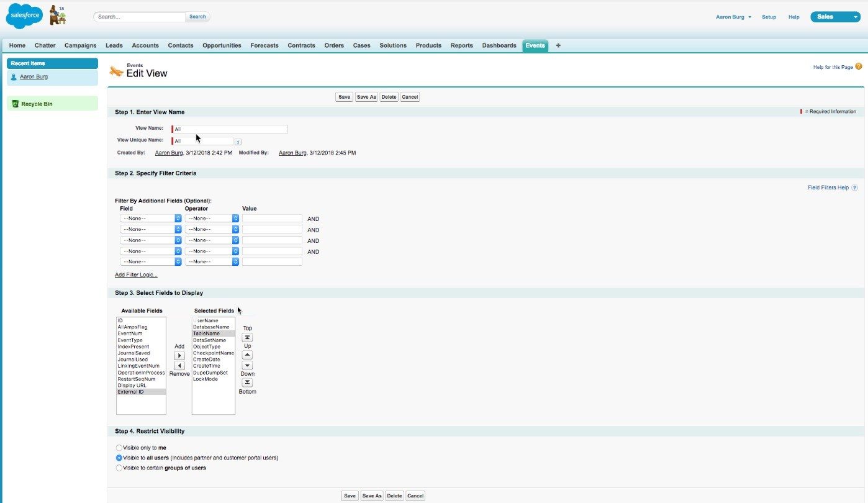
Task: Click the Salesforce cloud logo
Action: [24, 15]
